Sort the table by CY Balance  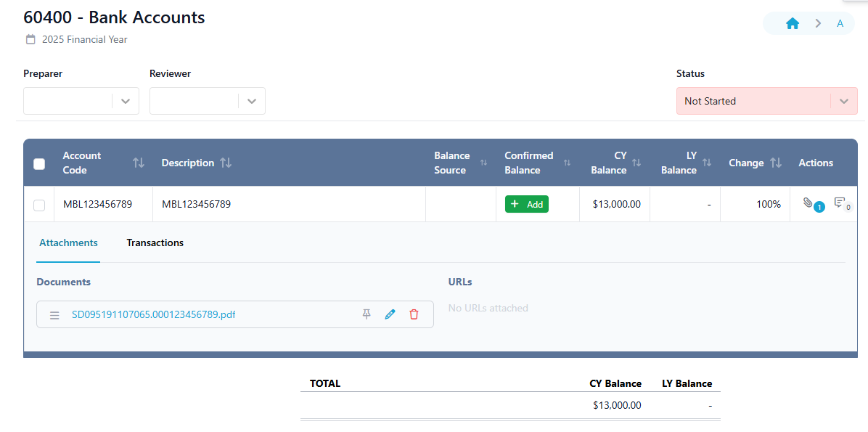click(637, 163)
